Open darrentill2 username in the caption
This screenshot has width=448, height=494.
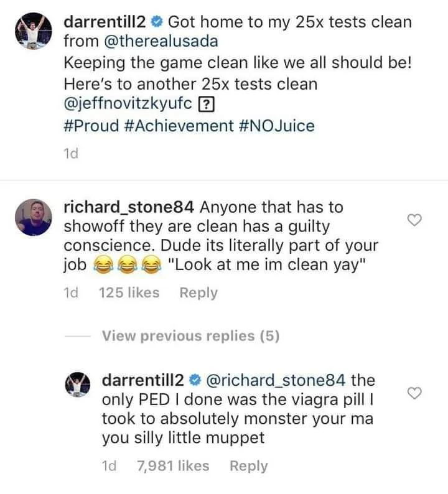coord(105,23)
